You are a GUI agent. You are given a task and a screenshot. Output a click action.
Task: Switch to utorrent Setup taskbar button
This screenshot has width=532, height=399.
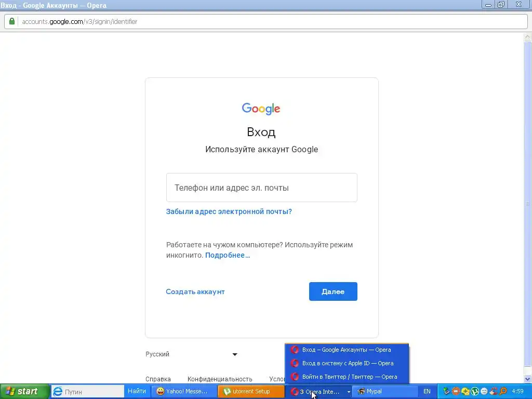pos(251,392)
